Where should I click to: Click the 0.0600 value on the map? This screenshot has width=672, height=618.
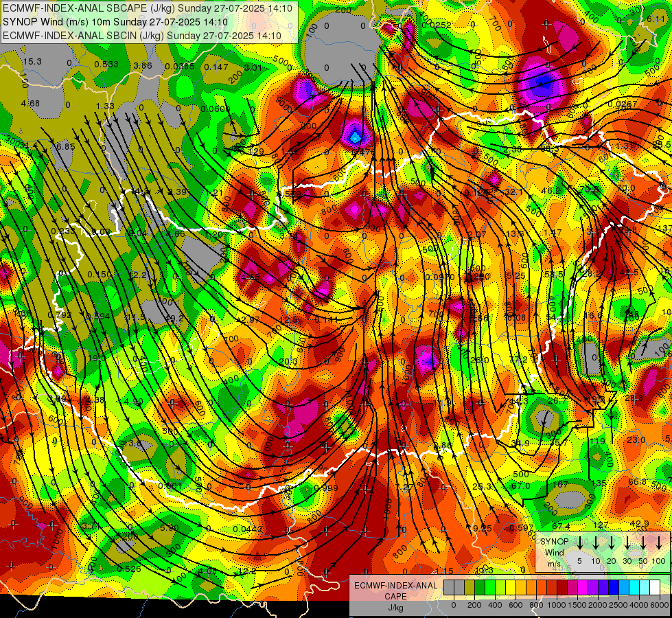click(216, 109)
